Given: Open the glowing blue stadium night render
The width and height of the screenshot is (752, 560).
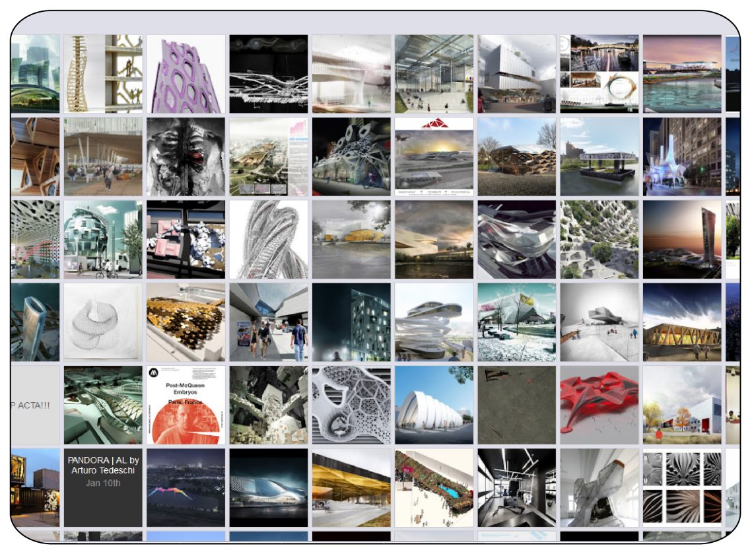Looking at the screenshot, I should pyautogui.click(x=269, y=487).
